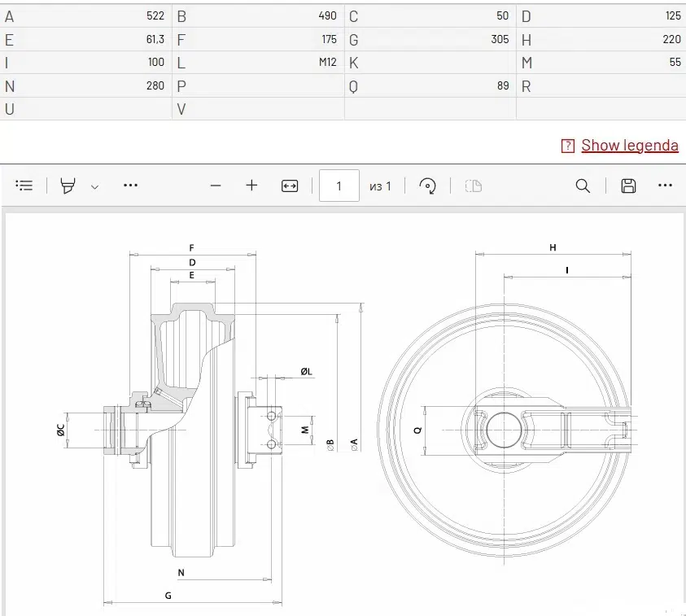Click the page count text 'из 1'
This screenshot has width=686, height=616.
pyautogui.click(x=380, y=186)
